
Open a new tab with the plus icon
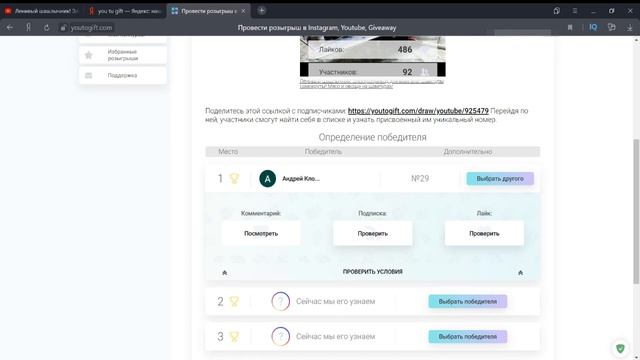(x=262, y=11)
